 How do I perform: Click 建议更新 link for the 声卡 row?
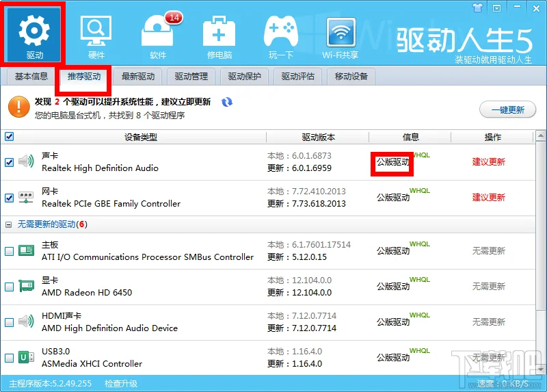click(489, 162)
